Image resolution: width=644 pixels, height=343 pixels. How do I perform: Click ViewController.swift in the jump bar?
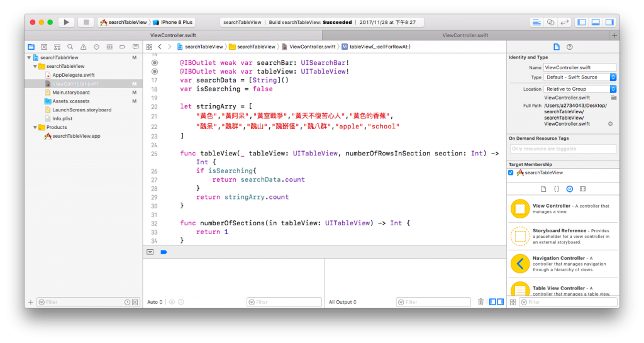click(x=308, y=47)
